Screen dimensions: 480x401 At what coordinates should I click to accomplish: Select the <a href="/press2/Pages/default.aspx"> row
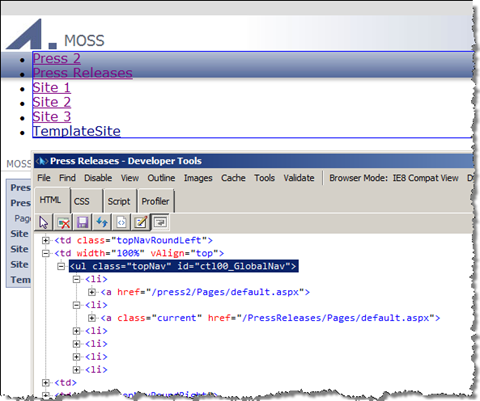[x=205, y=292]
